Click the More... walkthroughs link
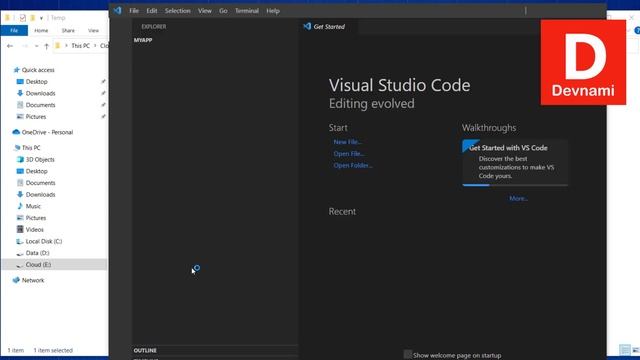 click(x=518, y=198)
